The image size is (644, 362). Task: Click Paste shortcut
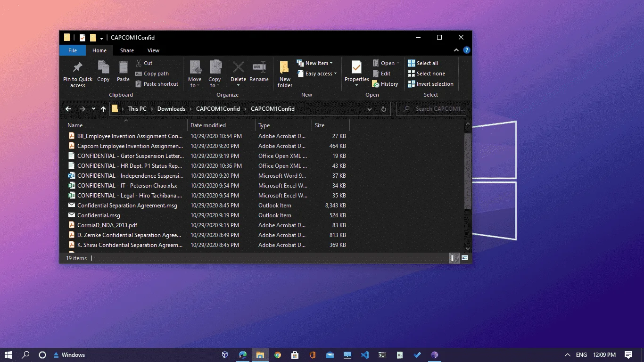(x=157, y=84)
